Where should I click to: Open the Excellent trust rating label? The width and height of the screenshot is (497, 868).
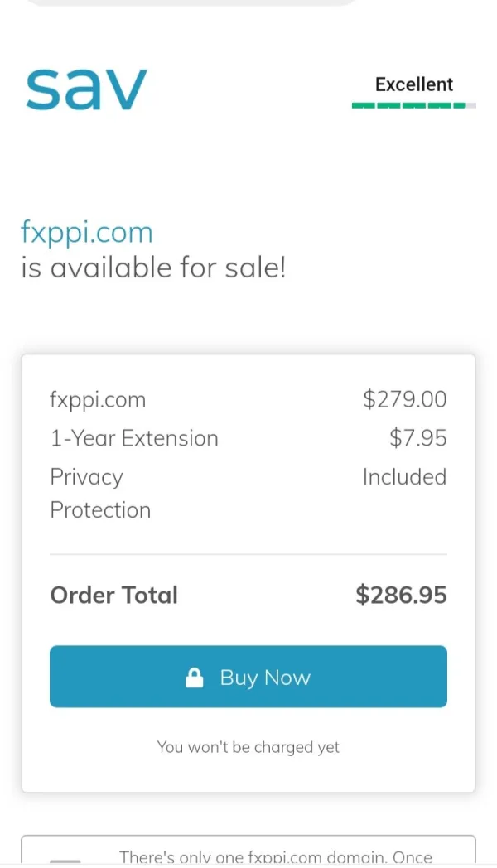point(413,84)
